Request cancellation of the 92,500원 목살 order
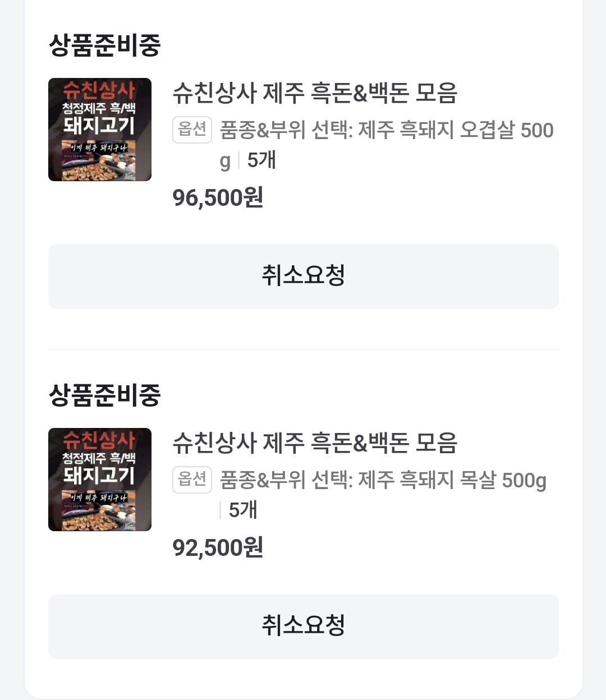The height and width of the screenshot is (700, 606). [303, 626]
